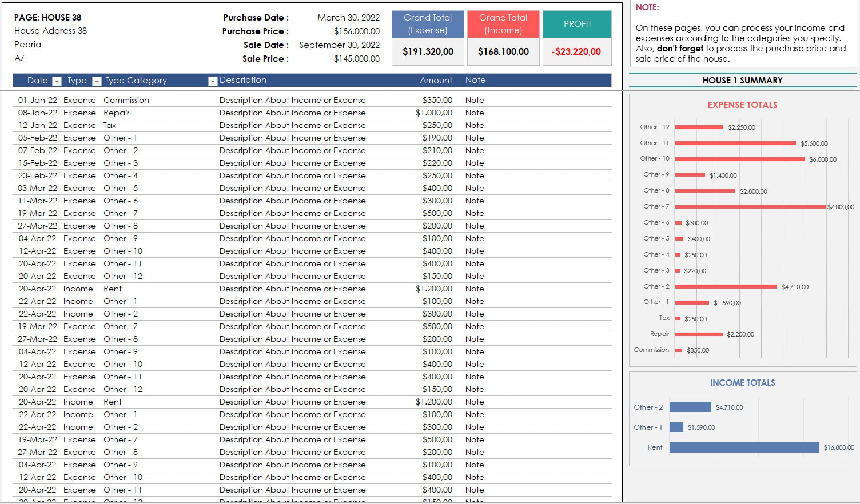Select the $350,00 amount in the Commission row
This screenshot has height=504, width=860.
[x=439, y=100]
